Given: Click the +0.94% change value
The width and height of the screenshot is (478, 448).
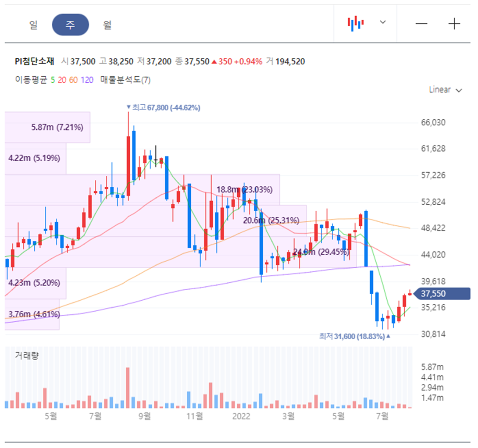Looking at the screenshot, I should tap(248, 61).
